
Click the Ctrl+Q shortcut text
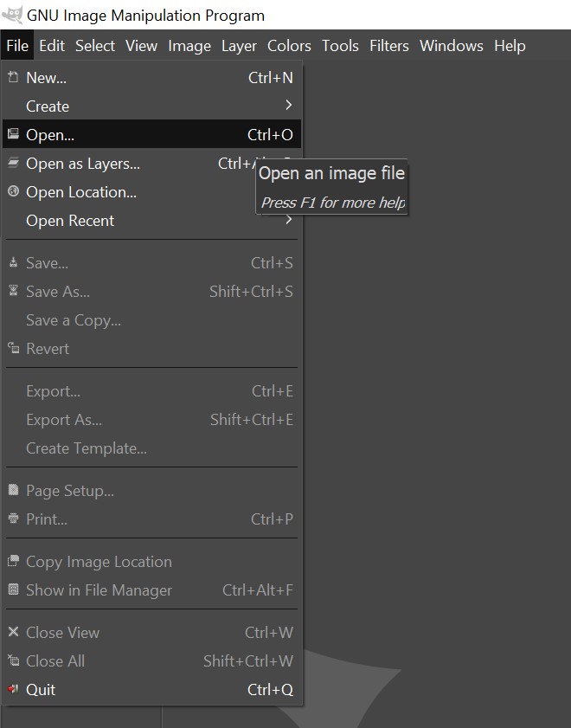[271, 689]
